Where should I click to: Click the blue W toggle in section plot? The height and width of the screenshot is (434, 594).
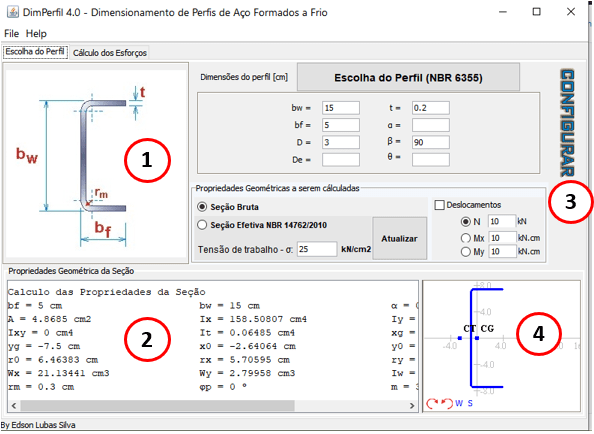(x=459, y=403)
